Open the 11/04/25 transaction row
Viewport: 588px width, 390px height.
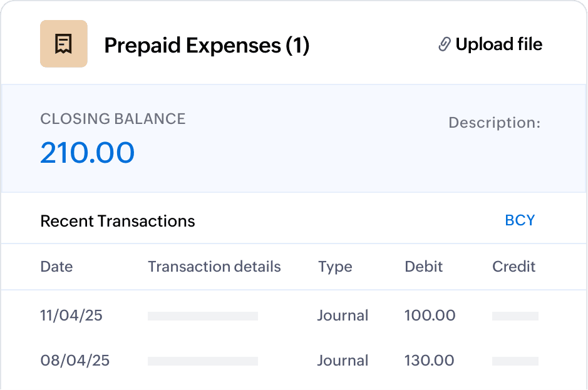(71, 316)
